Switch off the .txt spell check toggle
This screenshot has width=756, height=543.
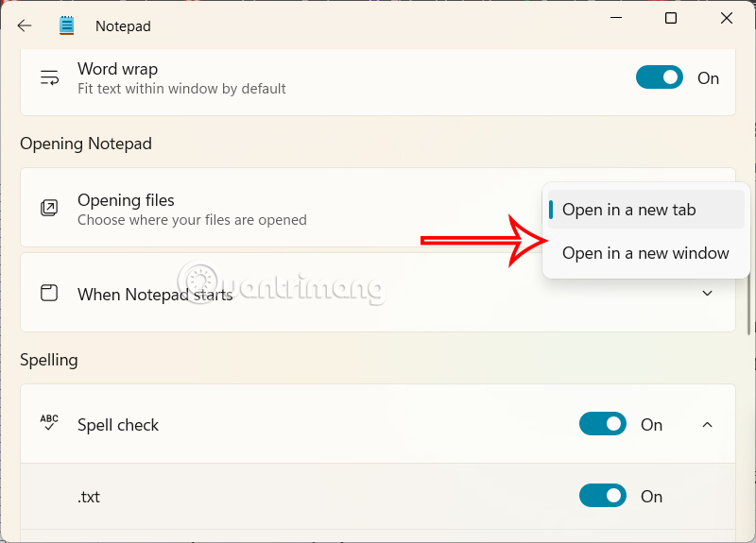603,496
